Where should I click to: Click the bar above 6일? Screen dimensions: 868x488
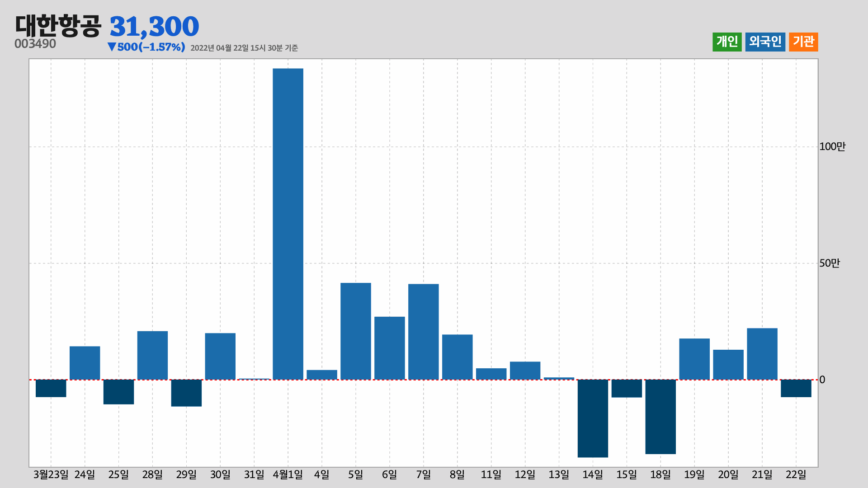pyautogui.click(x=390, y=348)
